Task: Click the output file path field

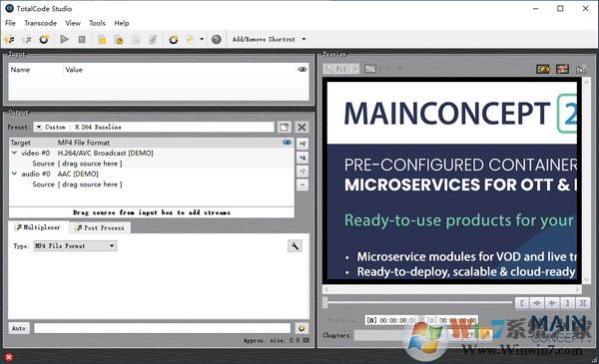Action: pyautogui.click(x=162, y=328)
